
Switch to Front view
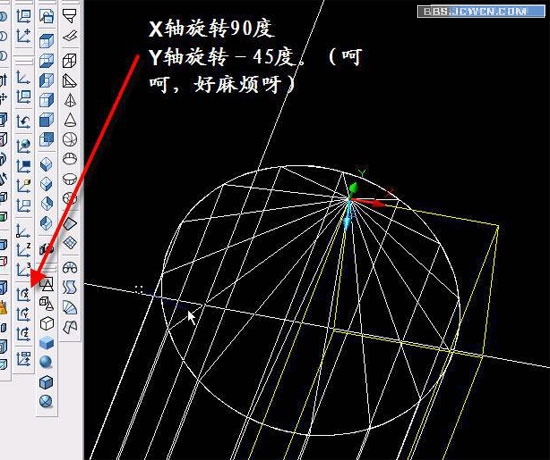click(46, 120)
